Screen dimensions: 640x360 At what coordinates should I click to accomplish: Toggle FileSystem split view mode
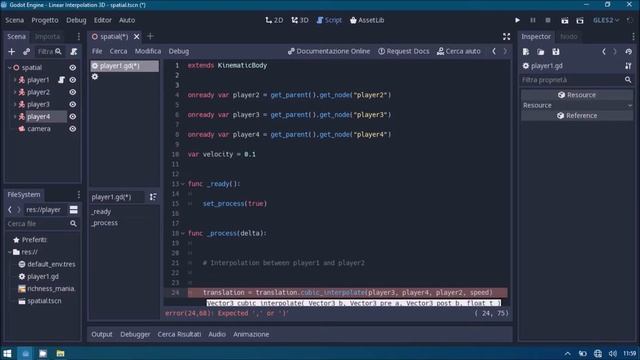[x=73, y=210]
